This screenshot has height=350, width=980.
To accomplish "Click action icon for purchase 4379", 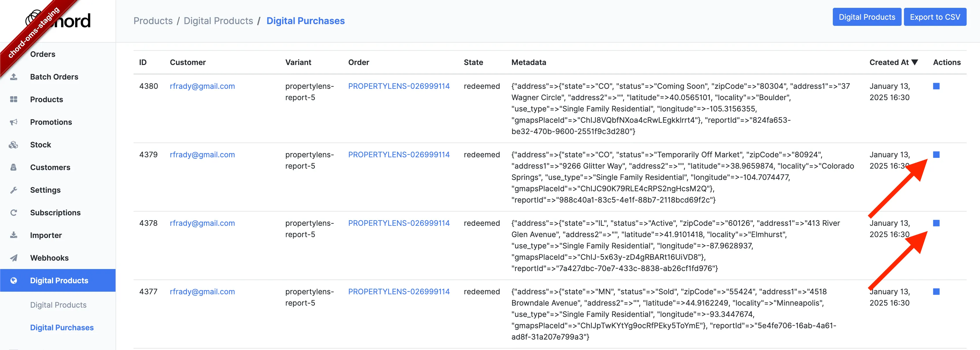I will point(936,155).
